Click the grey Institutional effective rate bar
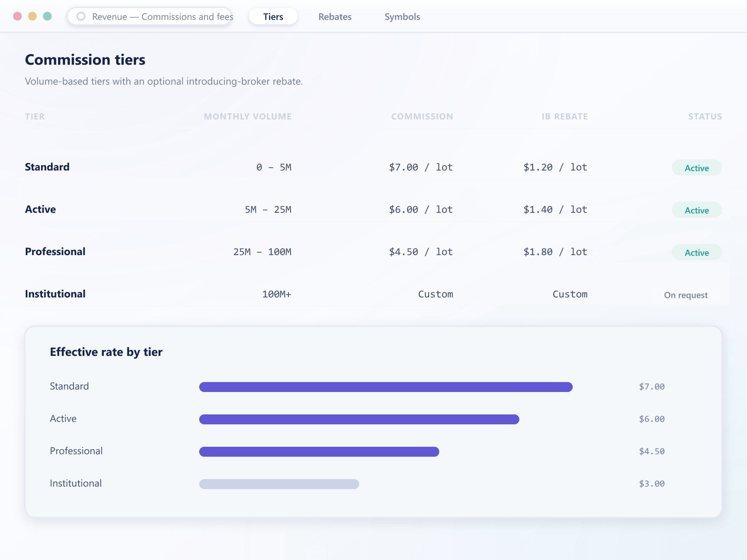 pyautogui.click(x=279, y=484)
